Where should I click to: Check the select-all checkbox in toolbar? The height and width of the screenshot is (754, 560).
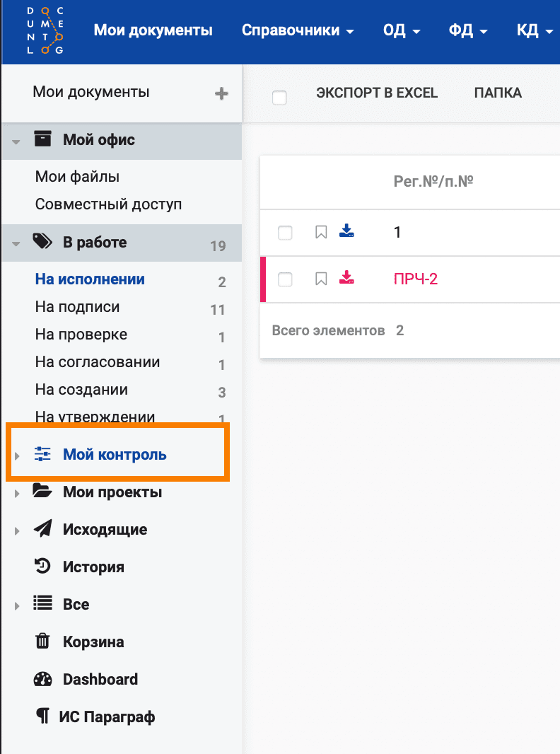(279, 98)
